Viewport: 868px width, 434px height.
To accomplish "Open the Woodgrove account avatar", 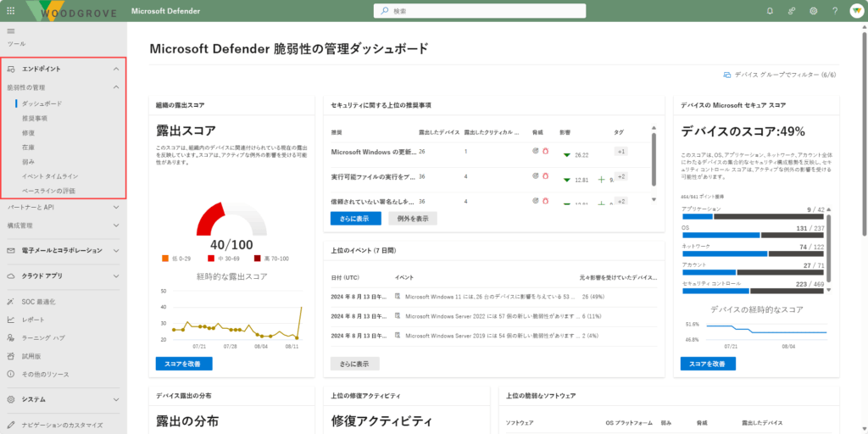I will coord(855,11).
